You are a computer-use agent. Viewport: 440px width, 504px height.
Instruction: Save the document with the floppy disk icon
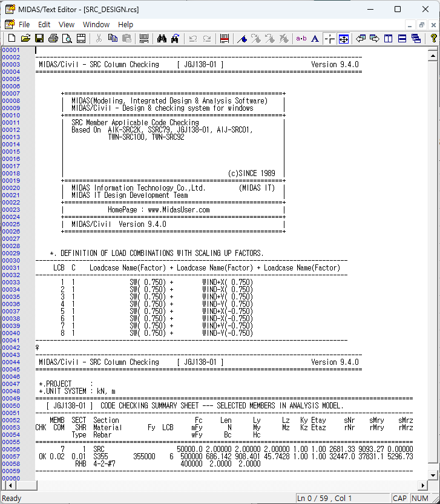pyautogui.click(x=39, y=39)
